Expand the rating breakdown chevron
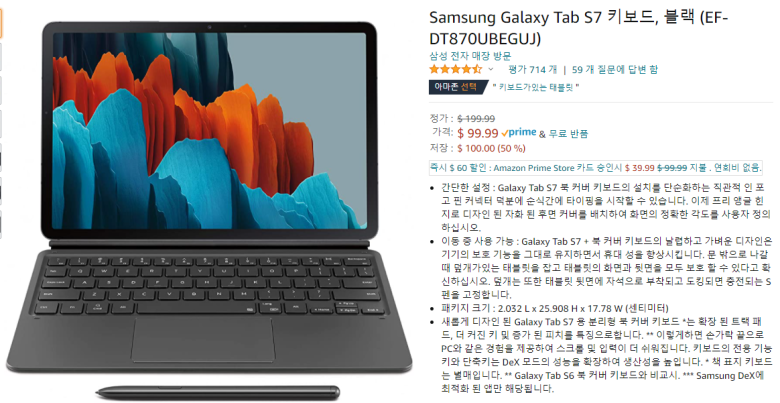 (x=491, y=69)
